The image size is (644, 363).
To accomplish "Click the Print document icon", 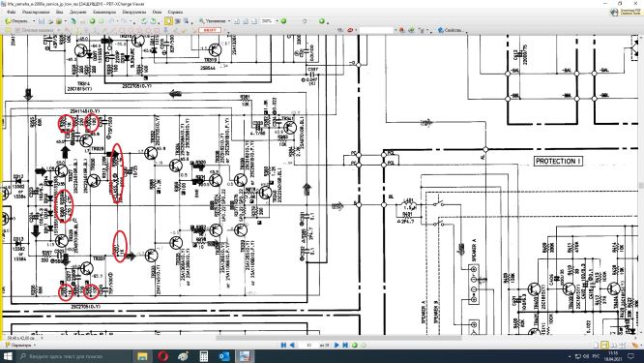I will coord(50,21).
